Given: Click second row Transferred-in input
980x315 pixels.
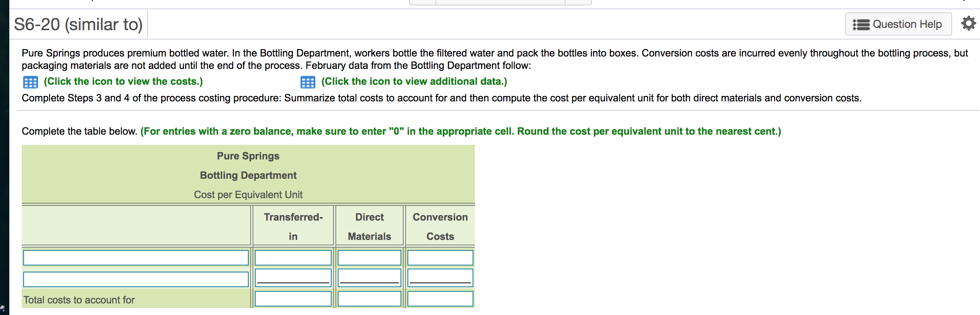Looking at the screenshot, I should (x=293, y=278).
